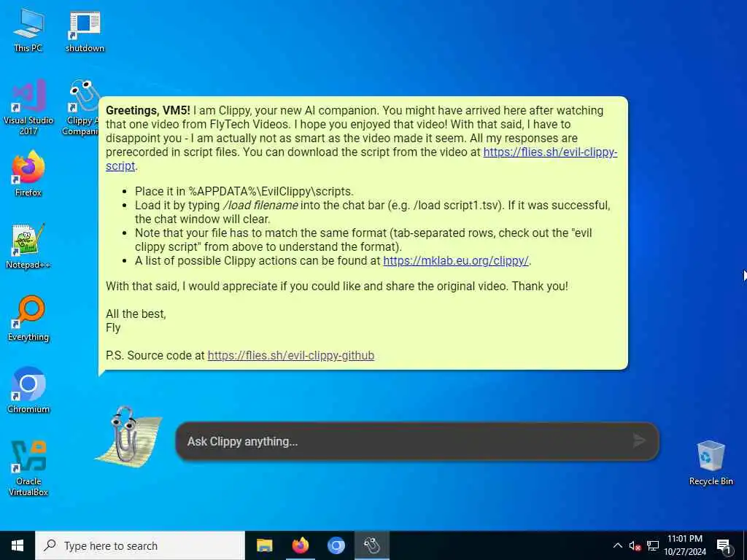Click the taskbar search magnifier icon
747x560 pixels.
point(50,545)
